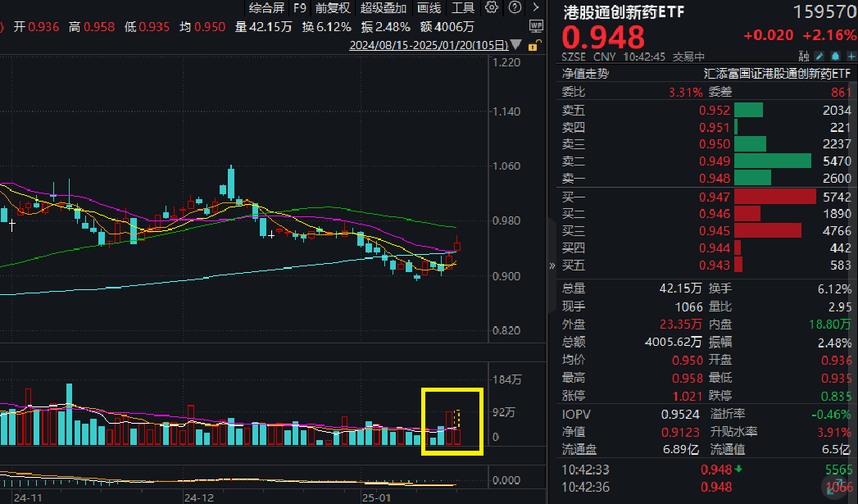Open date range dropdown triangle
Screen dimensions: 858x504
coord(514,46)
